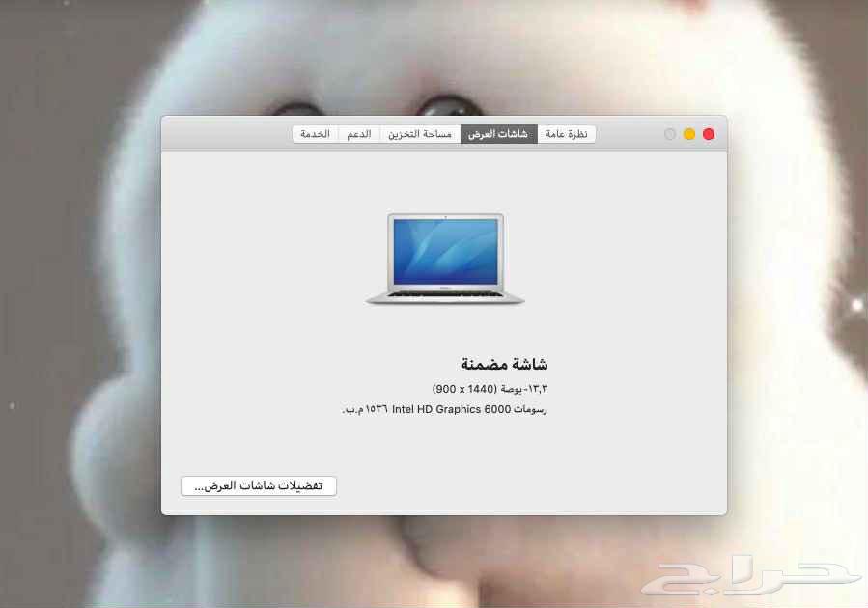Click the "تفضيلات شاشات العرض..." preferences button
Screen dimensions: 868x608
tap(258, 485)
